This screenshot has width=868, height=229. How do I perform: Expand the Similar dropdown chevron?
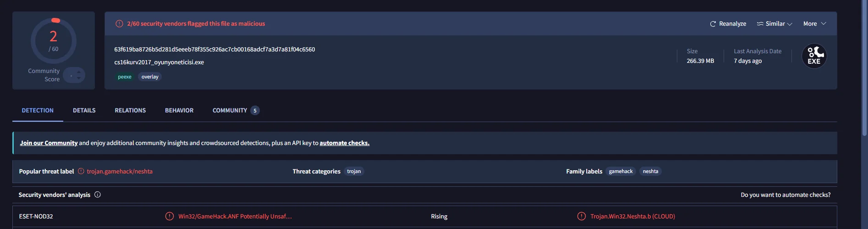coord(790,24)
